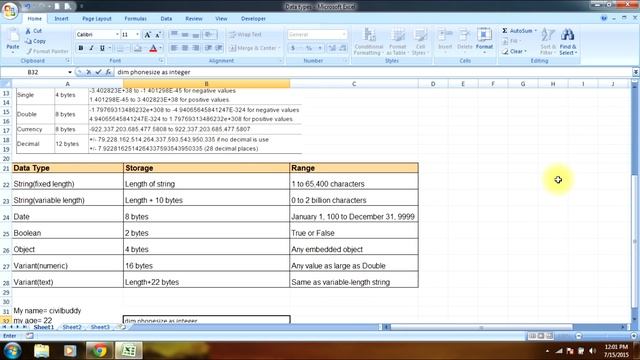Screen dimensions: 640x360
Task: Open the Windows Start button
Action: (12, 350)
